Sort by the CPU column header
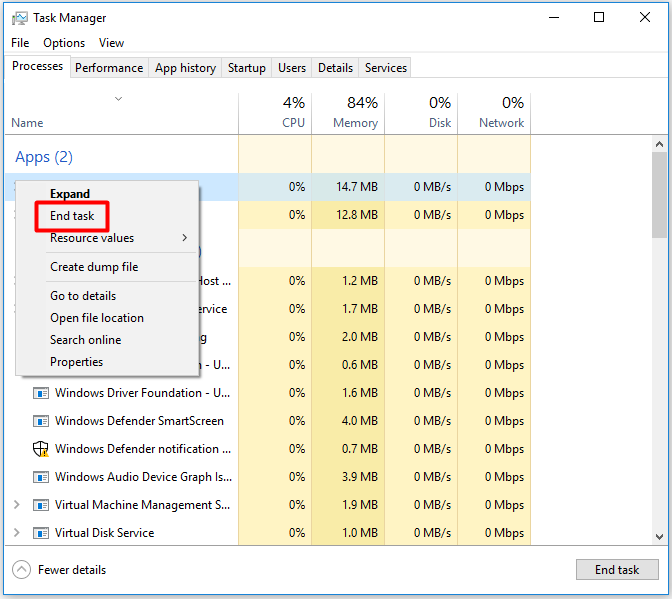672x599 pixels. coord(275,113)
